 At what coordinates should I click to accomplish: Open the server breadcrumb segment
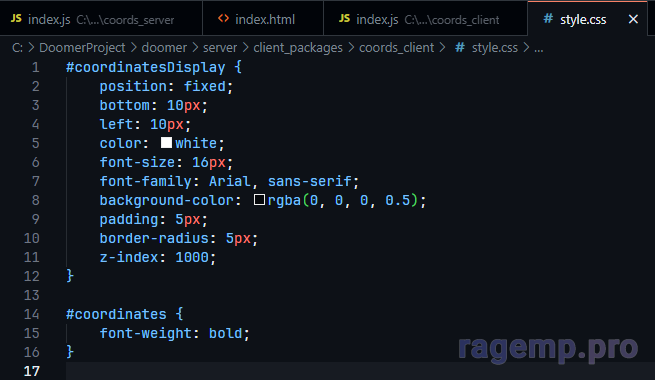(x=220, y=48)
